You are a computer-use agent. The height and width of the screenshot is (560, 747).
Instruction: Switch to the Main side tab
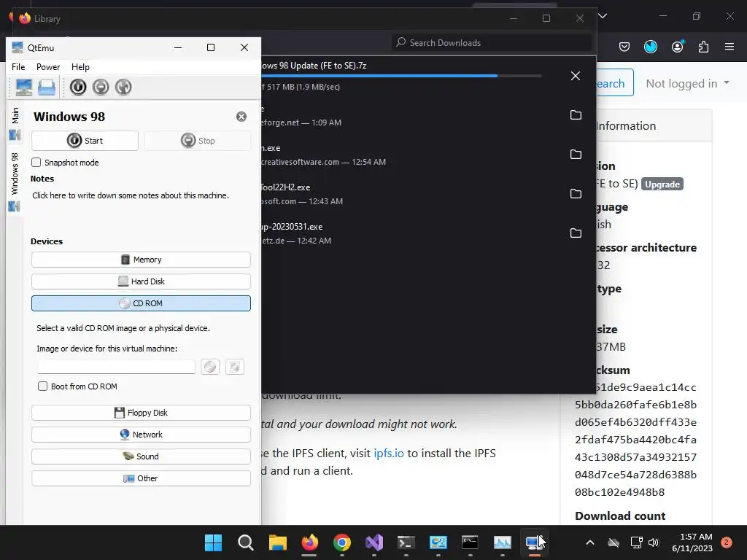click(x=15, y=122)
